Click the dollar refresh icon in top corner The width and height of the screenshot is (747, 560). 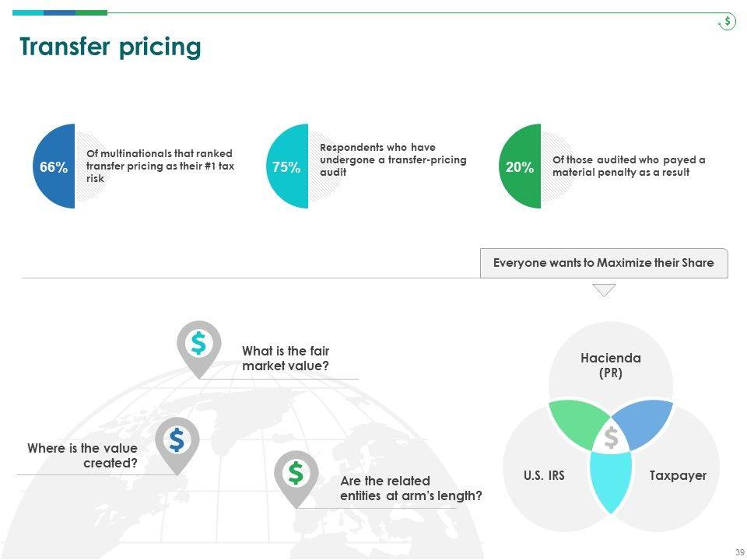point(727,22)
